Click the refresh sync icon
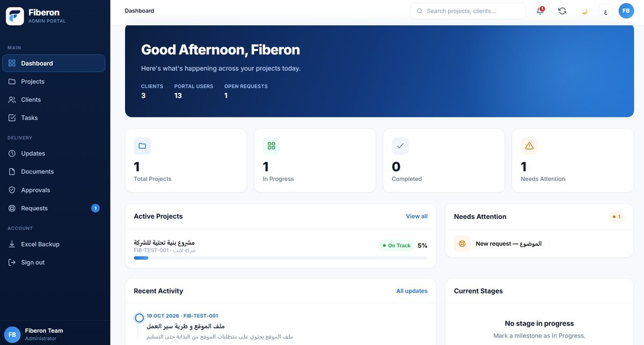 point(562,11)
